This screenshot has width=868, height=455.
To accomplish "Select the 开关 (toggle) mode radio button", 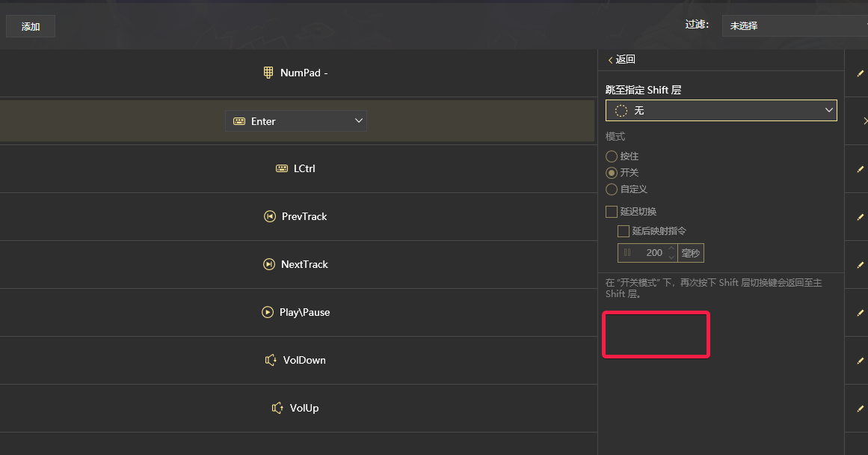I will (x=612, y=173).
